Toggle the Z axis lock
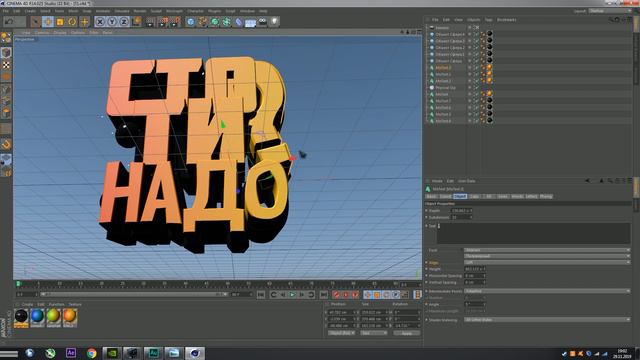The width and height of the screenshot is (640, 360). [124, 22]
